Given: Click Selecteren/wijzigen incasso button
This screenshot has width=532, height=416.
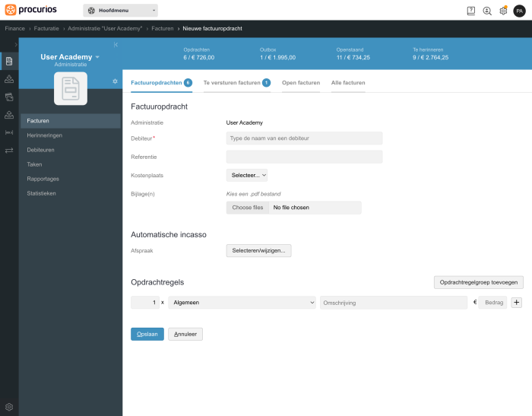Looking at the screenshot, I should click(x=258, y=251).
